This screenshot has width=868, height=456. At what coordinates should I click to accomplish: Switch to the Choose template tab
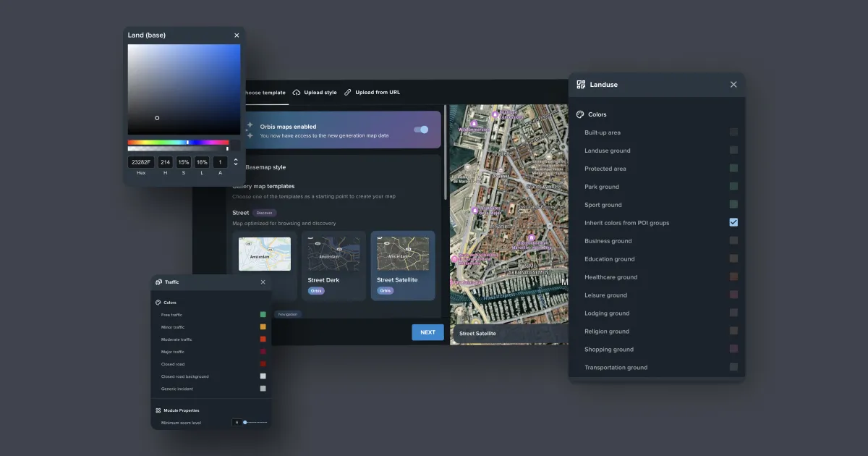(264, 93)
